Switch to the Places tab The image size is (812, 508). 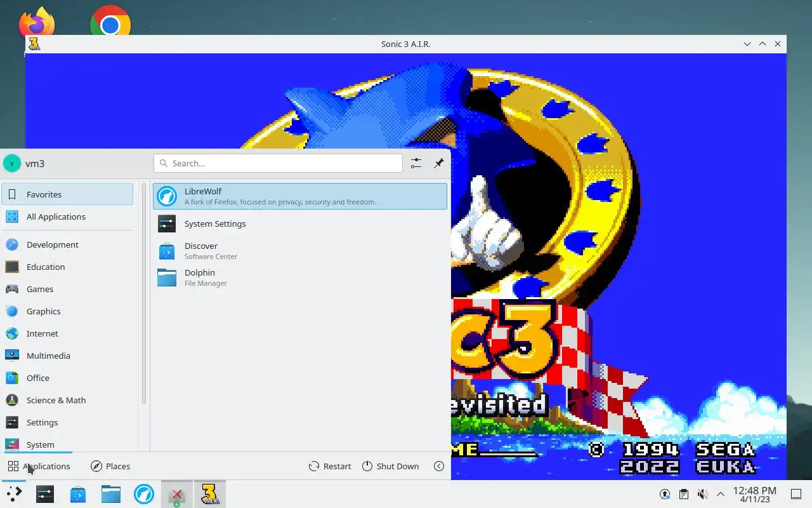(x=110, y=466)
